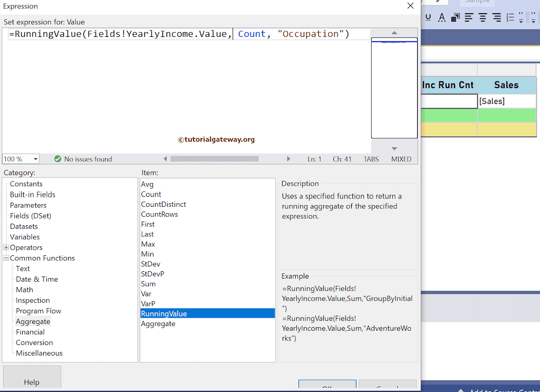Apply left text alignment
The height and width of the screenshot is (392, 540).
point(469,17)
